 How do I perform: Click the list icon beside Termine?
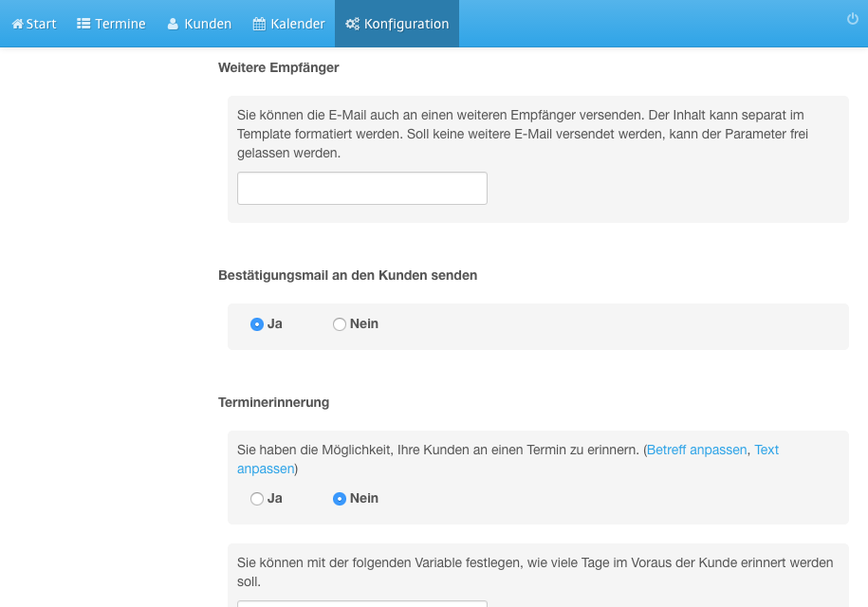click(83, 24)
